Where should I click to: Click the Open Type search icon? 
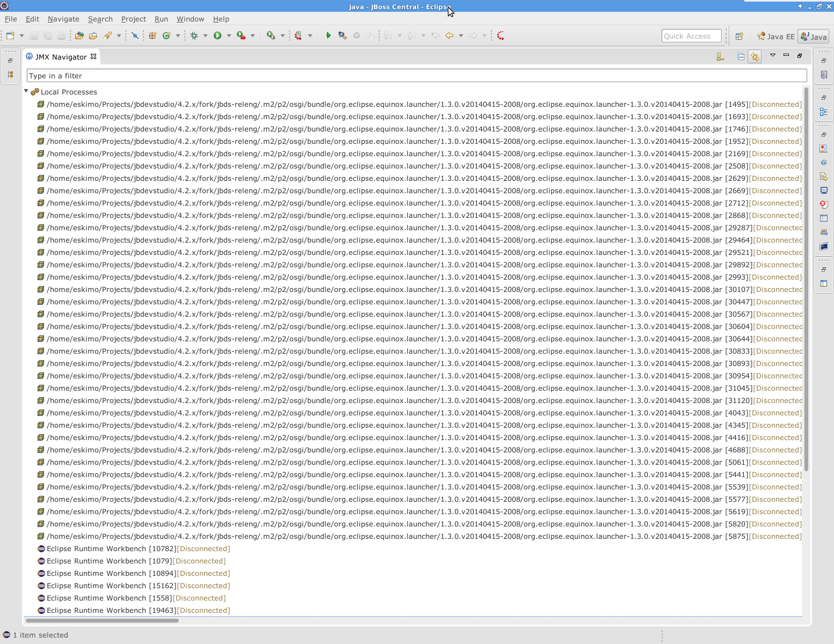pos(271,36)
